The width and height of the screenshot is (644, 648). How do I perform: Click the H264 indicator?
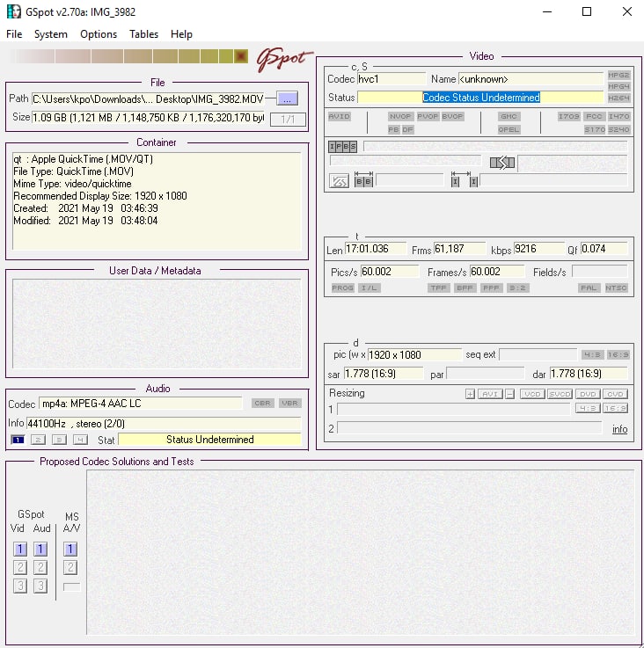click(618, 98)
